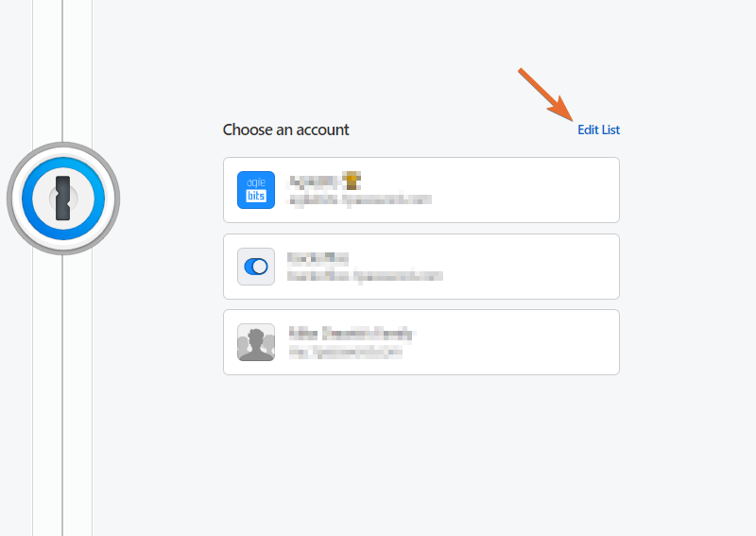The width and height of the screenshot is (756, 536).
Task: Click the gold emoji beside first account name
Action: pos(353,180)
